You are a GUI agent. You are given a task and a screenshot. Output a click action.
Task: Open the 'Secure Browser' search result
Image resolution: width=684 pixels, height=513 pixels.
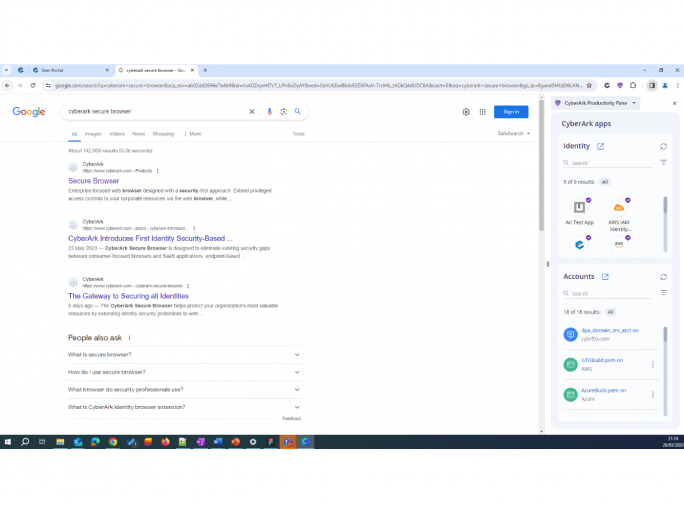93,181
